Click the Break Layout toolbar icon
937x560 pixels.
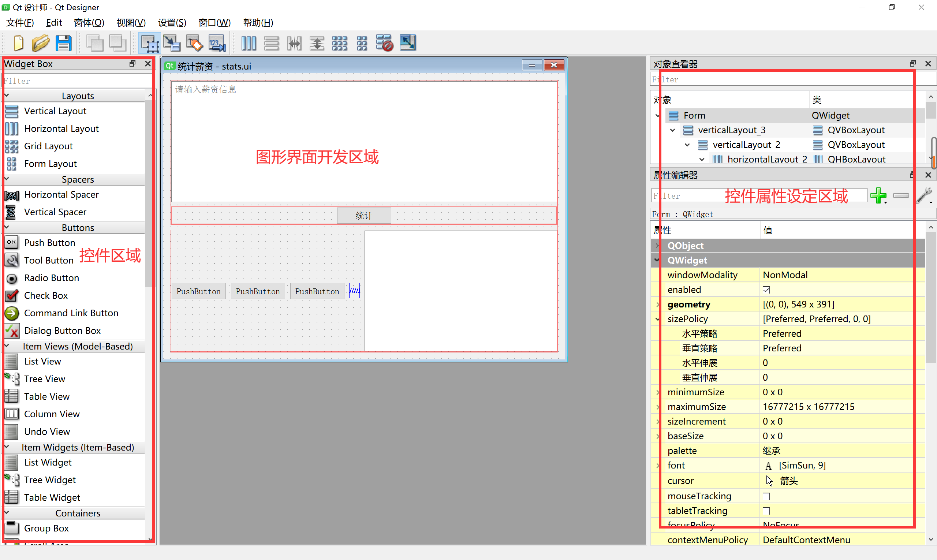[385, 43]
